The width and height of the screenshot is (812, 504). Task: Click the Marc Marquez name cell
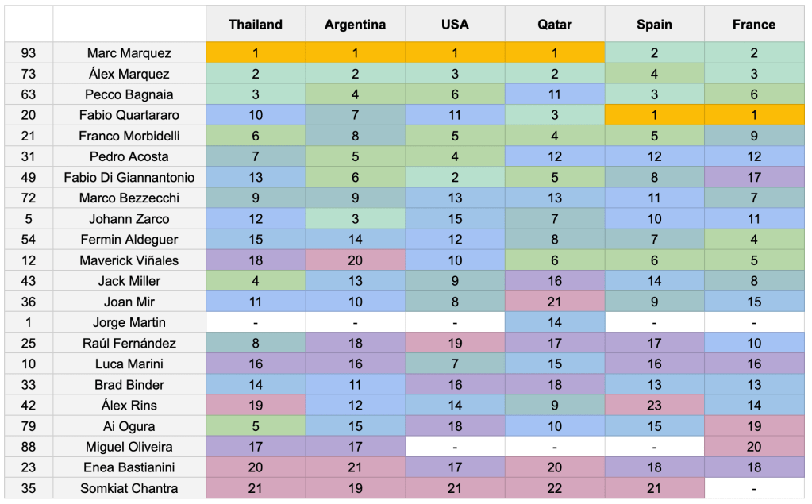click(129, 53)
